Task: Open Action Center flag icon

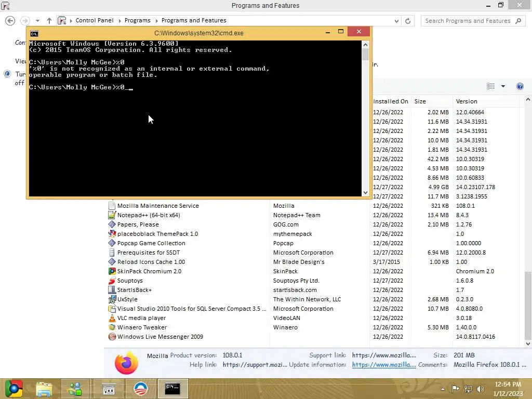Action: pyautogui.click(x=455, y=389)
